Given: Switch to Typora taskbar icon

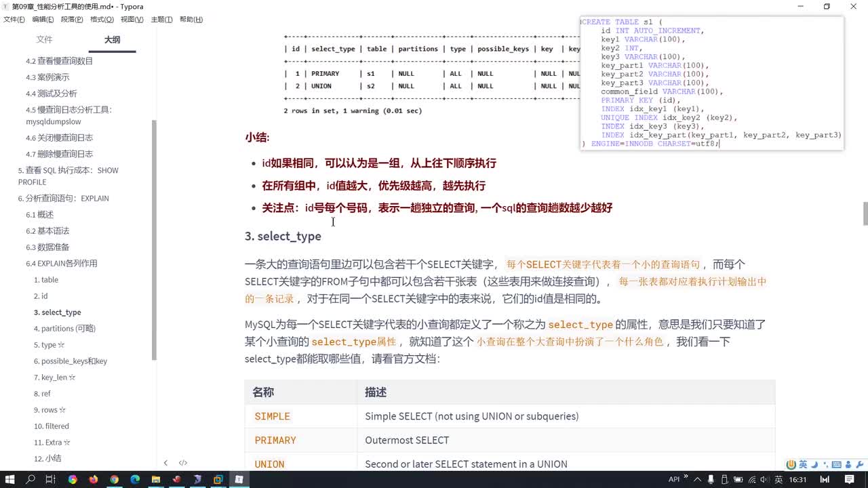Looking at the screenshot, I should tap(239, 479).
